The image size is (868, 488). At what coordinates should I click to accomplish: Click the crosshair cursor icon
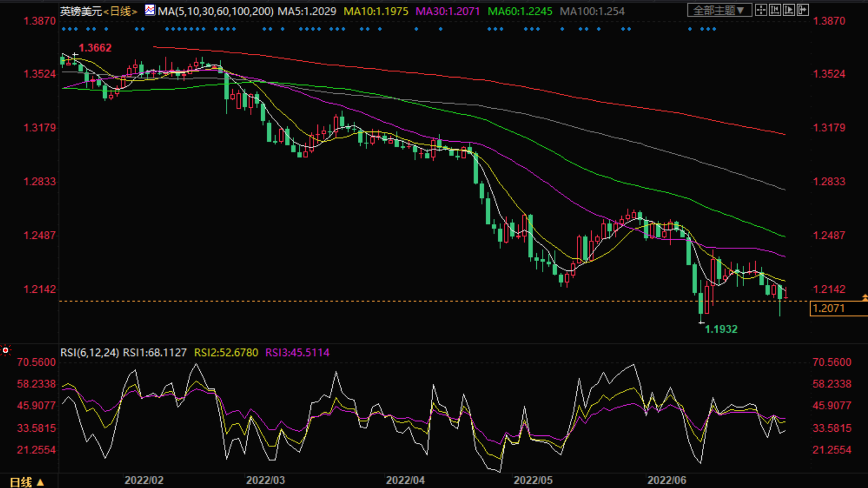(761, 10)
